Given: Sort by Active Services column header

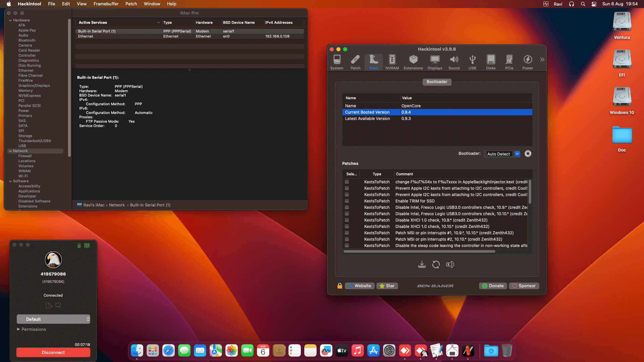Looking at the screenshot, I should pos(119,22).
